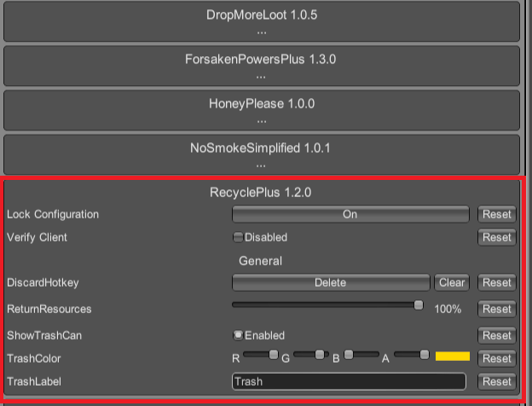Image resolution: width=532 pixels, height=406 pixels.
Task: Reset the ReturnResources setting
Action: click(x=497, y=309)
